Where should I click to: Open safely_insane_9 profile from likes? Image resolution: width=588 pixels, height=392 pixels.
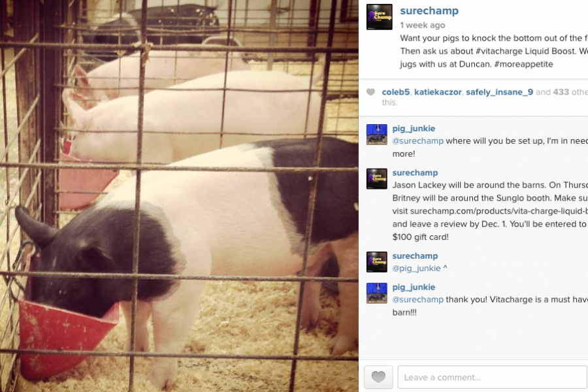coord(499,92)
